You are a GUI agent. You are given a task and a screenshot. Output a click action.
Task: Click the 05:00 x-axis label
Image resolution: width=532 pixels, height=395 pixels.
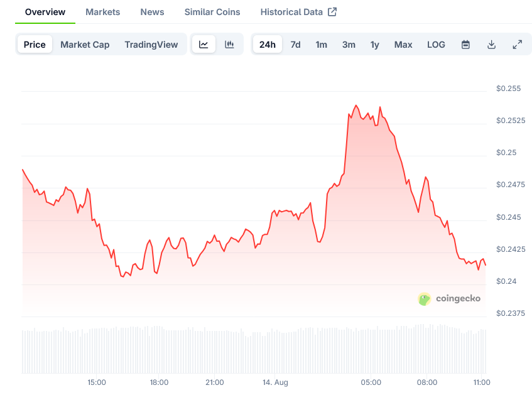(371, 382)
